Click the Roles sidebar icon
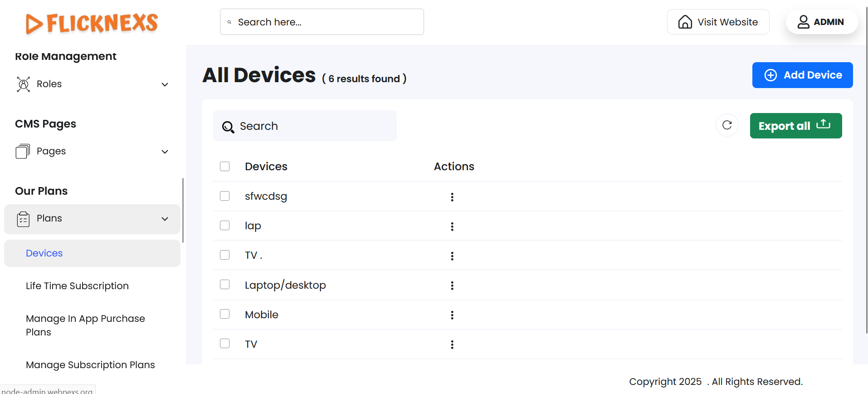Screen dimensions: 868x394 (x=24, y=84)
